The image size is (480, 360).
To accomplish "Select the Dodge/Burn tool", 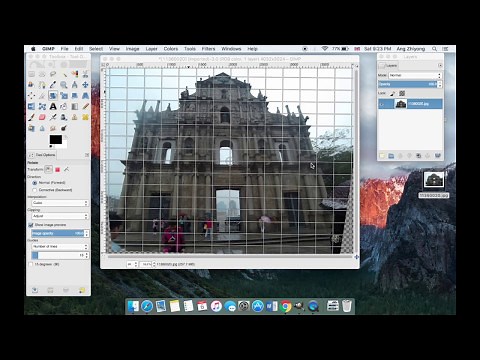I will pos(64,128).
